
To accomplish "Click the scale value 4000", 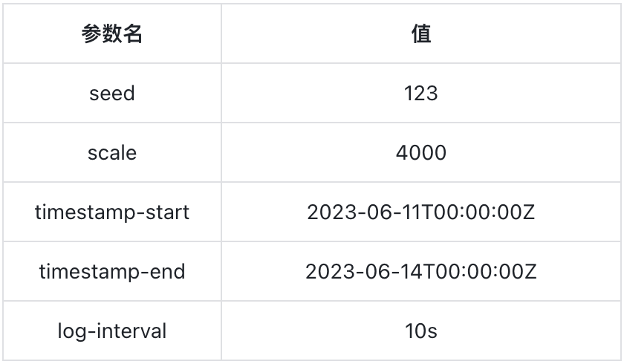I will 421,153.
